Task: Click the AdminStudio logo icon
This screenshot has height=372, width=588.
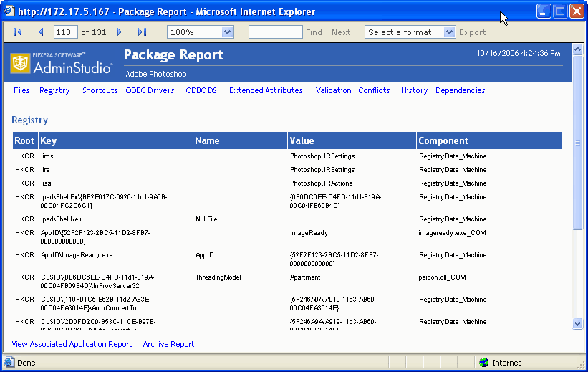Action: point(21,64)
